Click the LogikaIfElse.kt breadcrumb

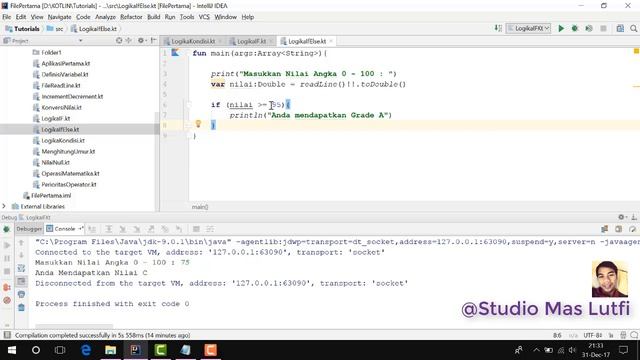tap(94, 29)
